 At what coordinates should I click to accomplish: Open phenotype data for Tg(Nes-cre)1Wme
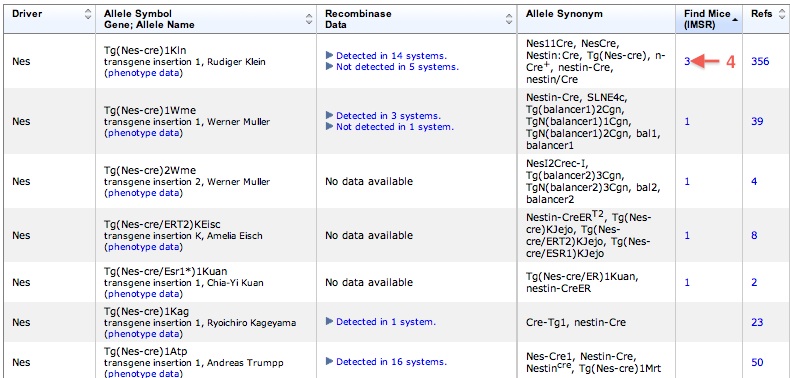point(143,133)
